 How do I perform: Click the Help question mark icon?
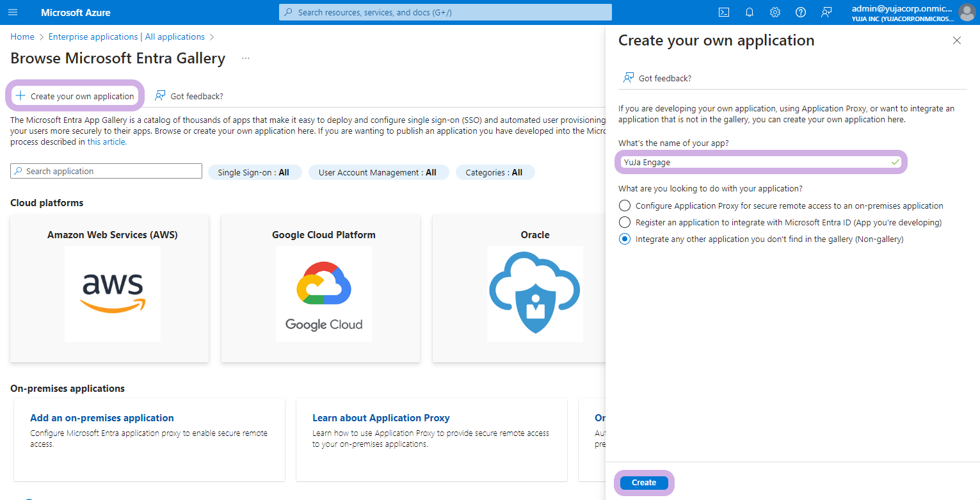[x=801, y=12]
